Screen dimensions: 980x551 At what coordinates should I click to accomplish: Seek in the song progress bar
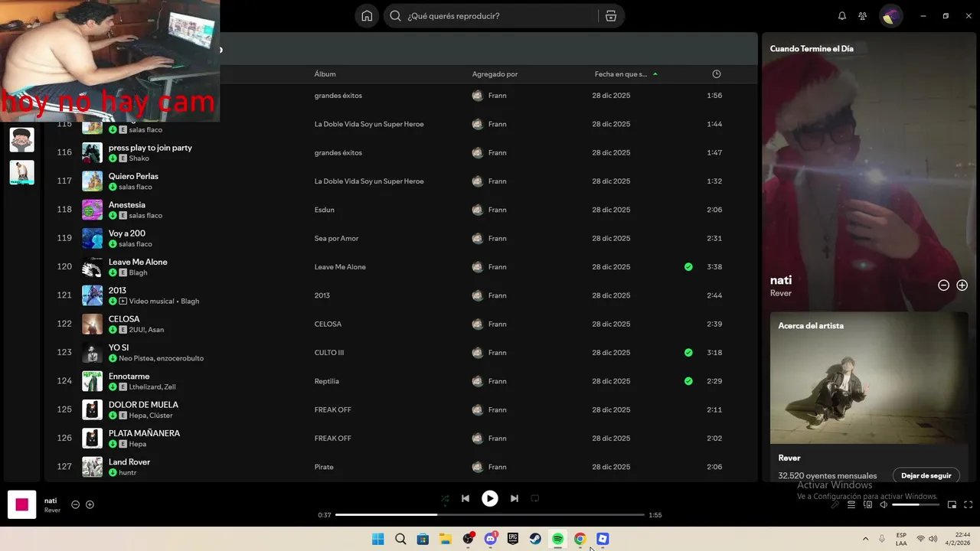pyautogui.click(x=490, y=515)
